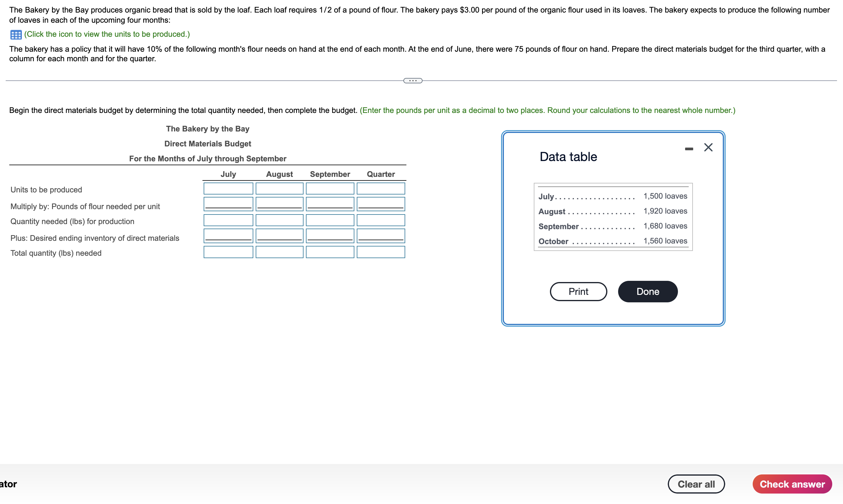This screenshot has height=504, width=843.
Task: Open the units to be produced link
Action: tap(107, 34)
